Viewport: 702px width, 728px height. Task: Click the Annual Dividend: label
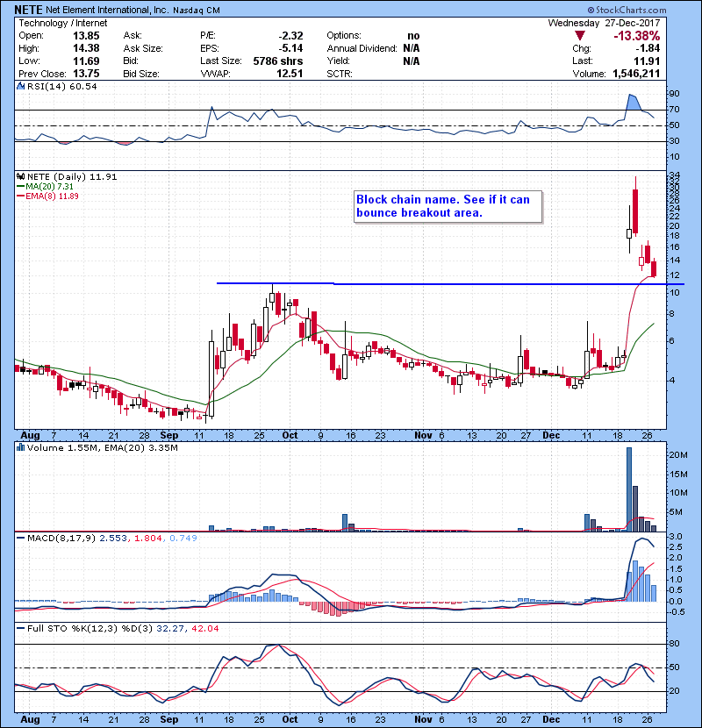point(362,48)
